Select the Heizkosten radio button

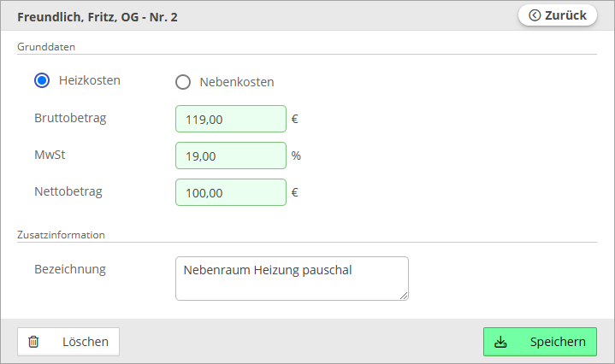(42, 80)
